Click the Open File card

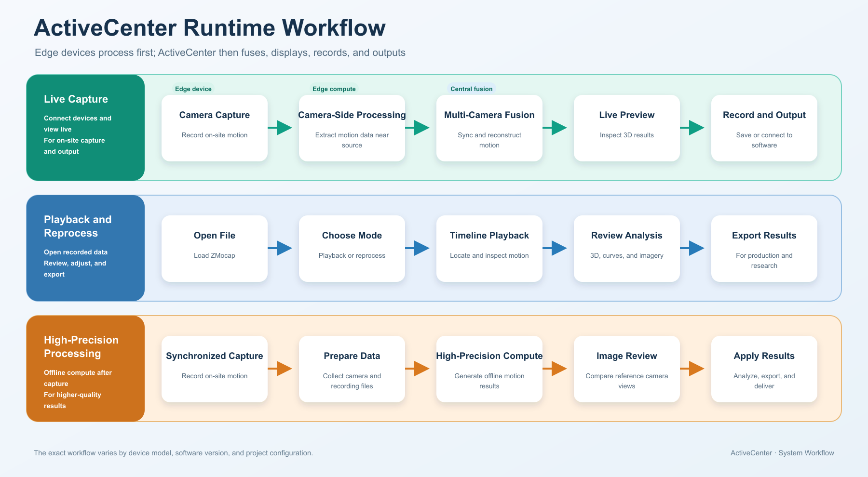[x=215, y=249]
